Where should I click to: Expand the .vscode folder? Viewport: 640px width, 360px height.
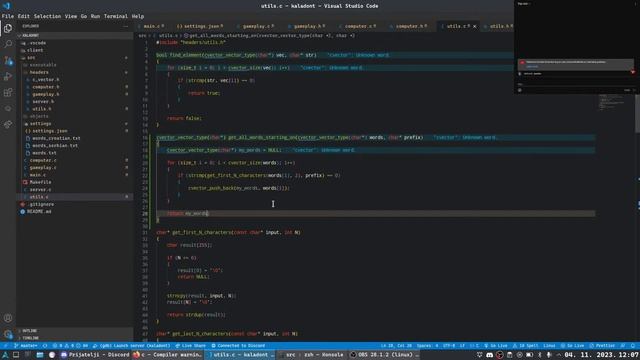(x=75, y=43)
